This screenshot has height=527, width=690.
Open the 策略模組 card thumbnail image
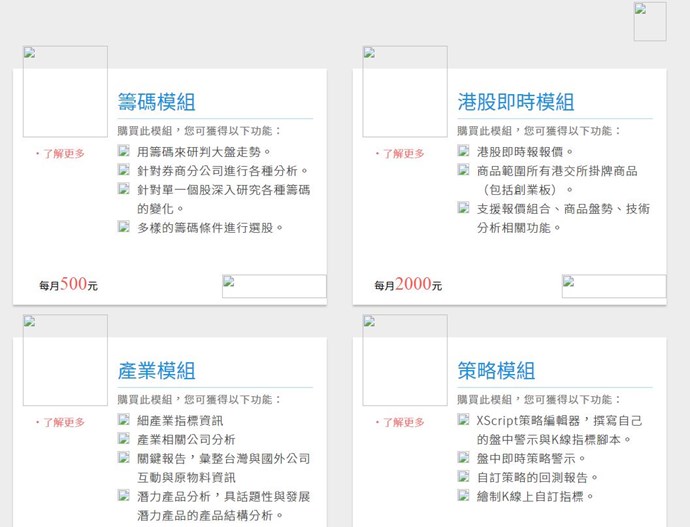pos(405,360)
